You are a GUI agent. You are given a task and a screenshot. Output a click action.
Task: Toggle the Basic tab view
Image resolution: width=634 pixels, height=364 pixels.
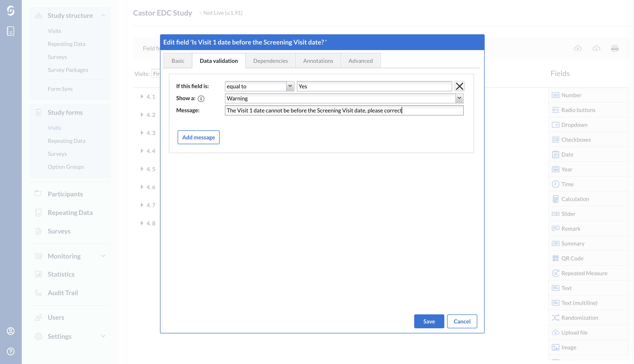point(178,61)
